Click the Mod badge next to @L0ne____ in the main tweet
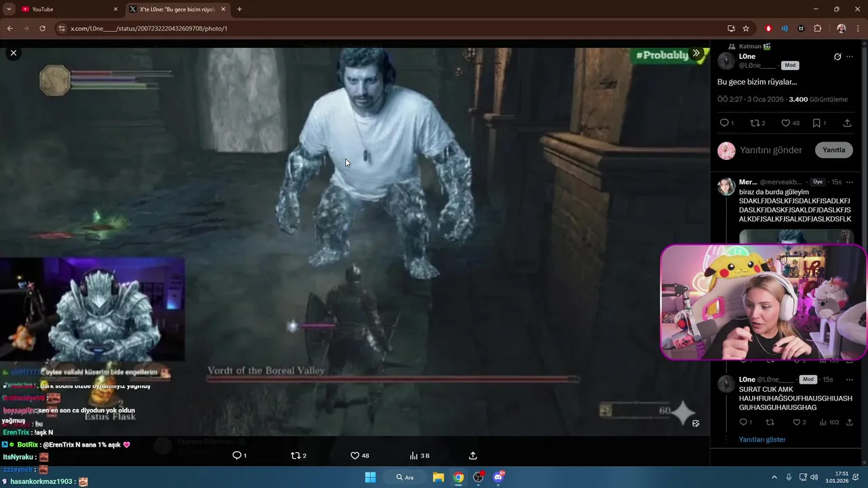The image size is (868, 488). [790, 66]
